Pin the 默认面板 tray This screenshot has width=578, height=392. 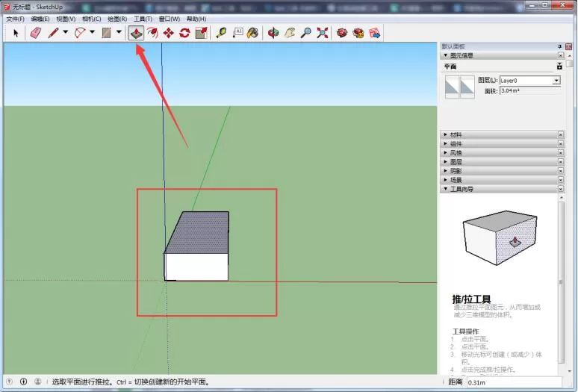tap(559, 46)
